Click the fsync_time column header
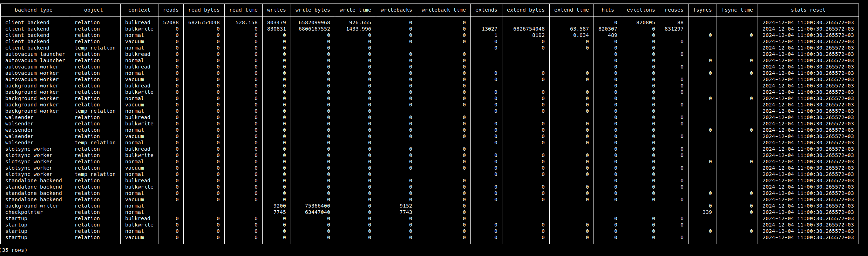Screen dimensions: 868x256 point(737,10)
